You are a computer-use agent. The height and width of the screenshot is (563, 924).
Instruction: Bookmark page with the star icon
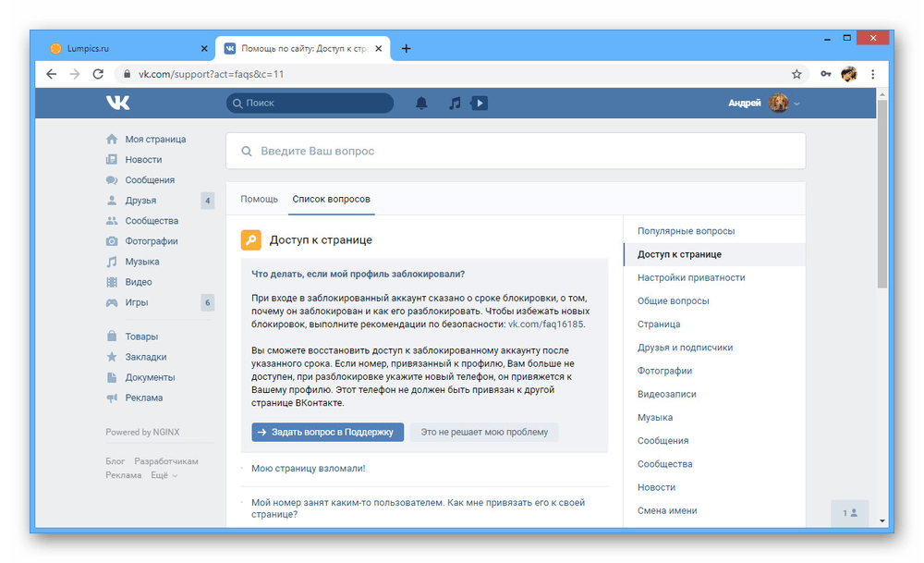click(x=796, y=74)
